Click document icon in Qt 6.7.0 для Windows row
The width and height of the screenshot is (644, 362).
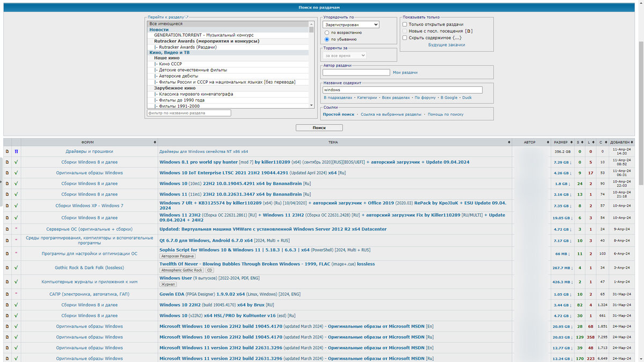tap(8, 240)
